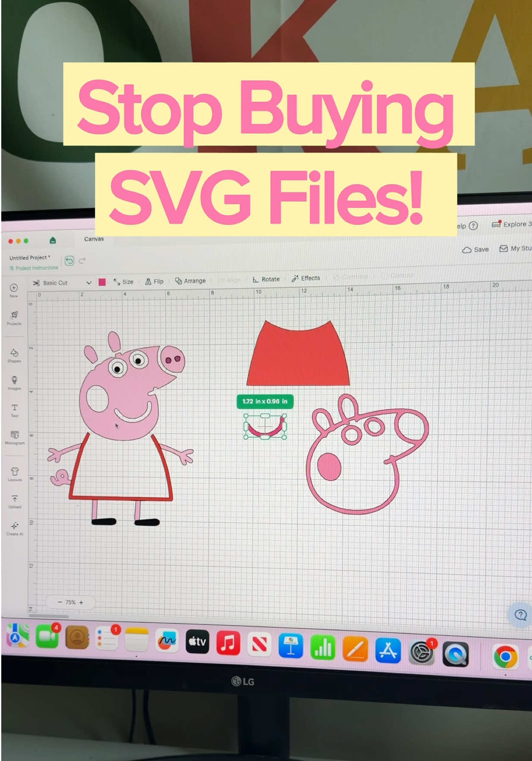This screenshot has height=761, width=532.
Task: Open the Rotate tool
Action: tap(266, 279)
